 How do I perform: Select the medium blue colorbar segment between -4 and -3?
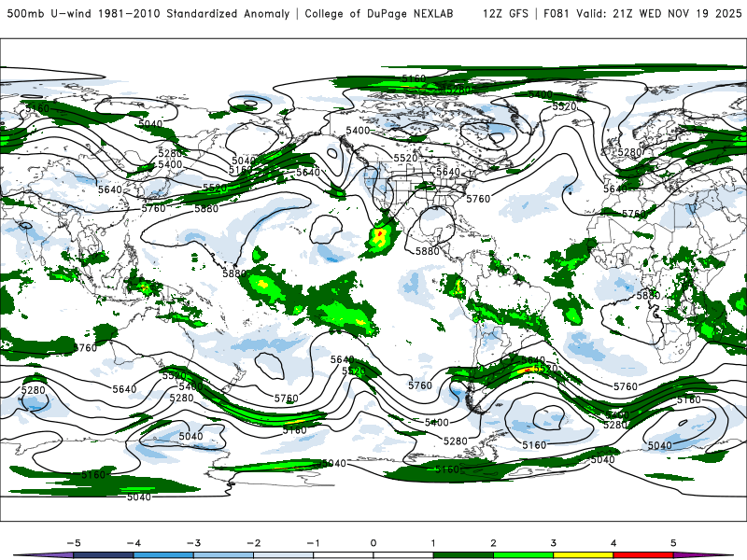[163, 555]
